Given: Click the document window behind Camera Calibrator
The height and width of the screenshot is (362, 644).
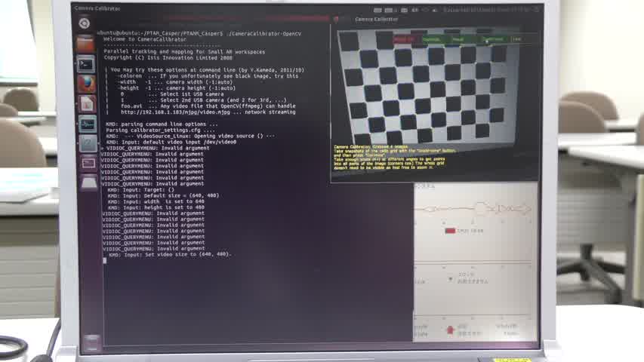Looking at the screenshot, I should tap(475, 262).
